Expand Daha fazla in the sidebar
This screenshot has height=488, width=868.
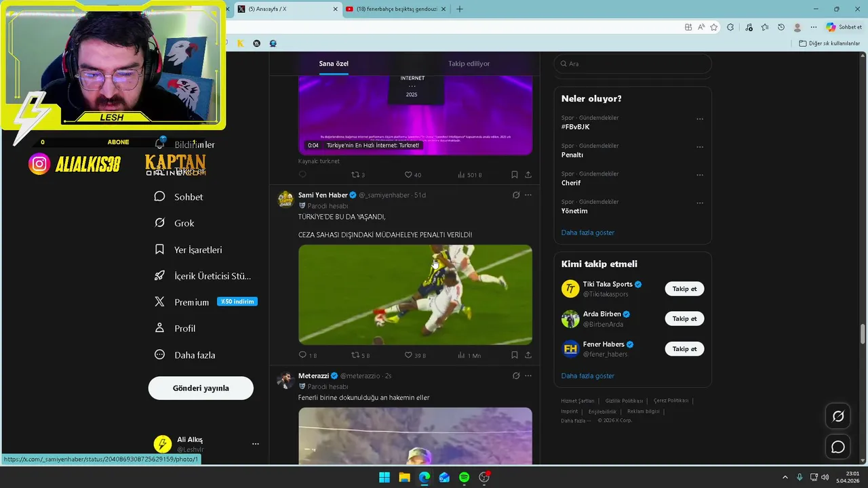pos(184,354)
